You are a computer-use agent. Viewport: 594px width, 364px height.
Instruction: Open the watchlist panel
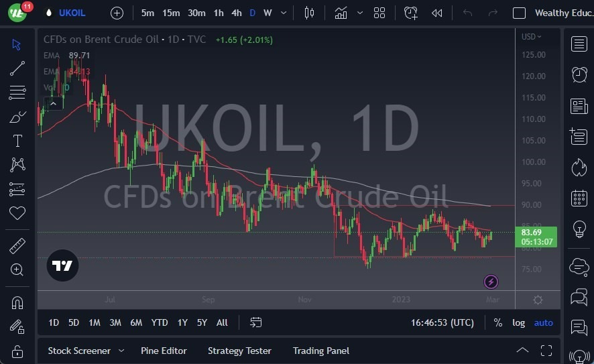[x=579, y=44]
